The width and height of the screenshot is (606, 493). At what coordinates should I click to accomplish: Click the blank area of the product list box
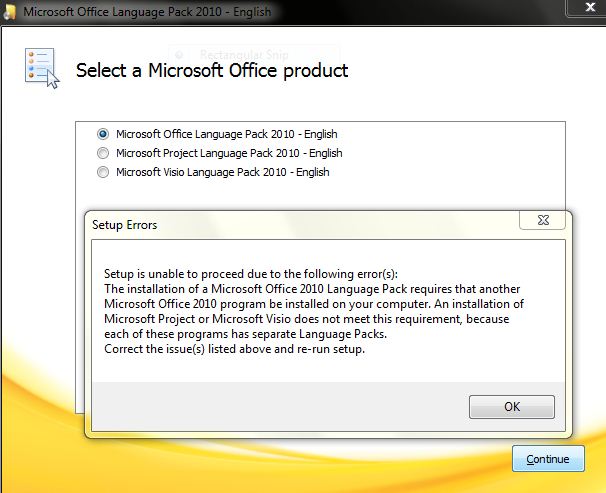[x=450, y=160]
